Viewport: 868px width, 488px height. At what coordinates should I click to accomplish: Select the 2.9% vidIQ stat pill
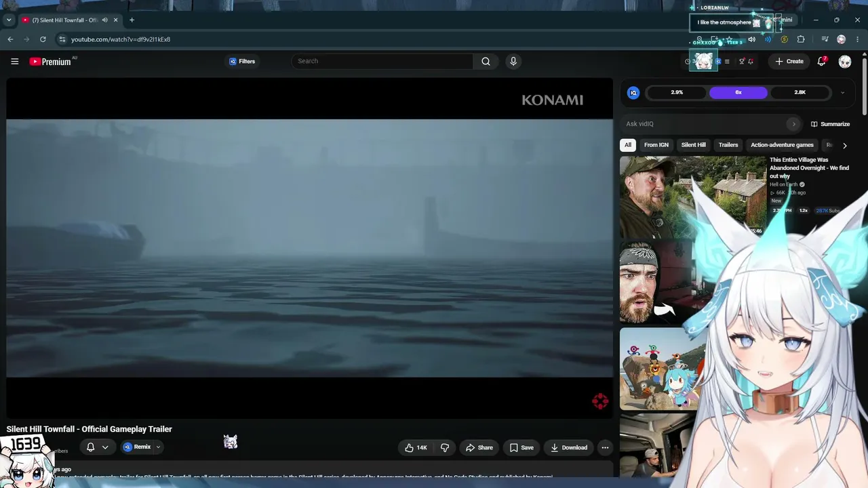[677, 93]
